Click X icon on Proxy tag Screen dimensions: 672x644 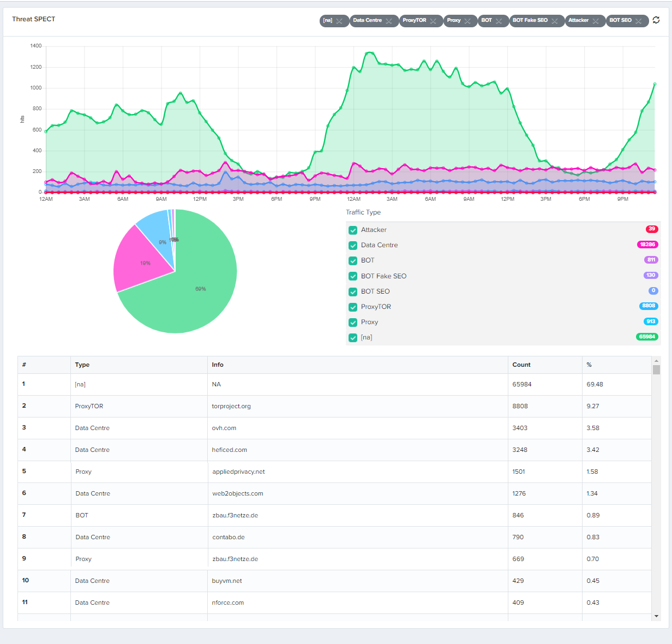[x=467, y=21]
